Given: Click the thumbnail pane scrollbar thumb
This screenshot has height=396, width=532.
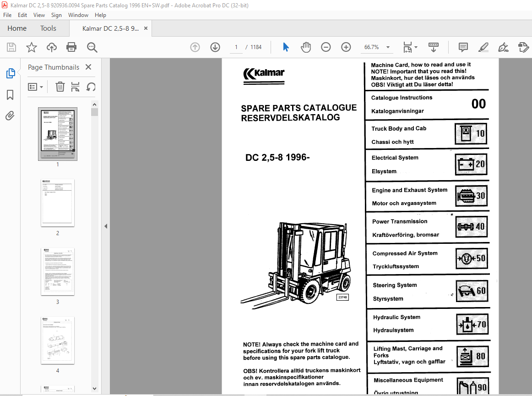Looking at the screenshot, I should 95,112.
